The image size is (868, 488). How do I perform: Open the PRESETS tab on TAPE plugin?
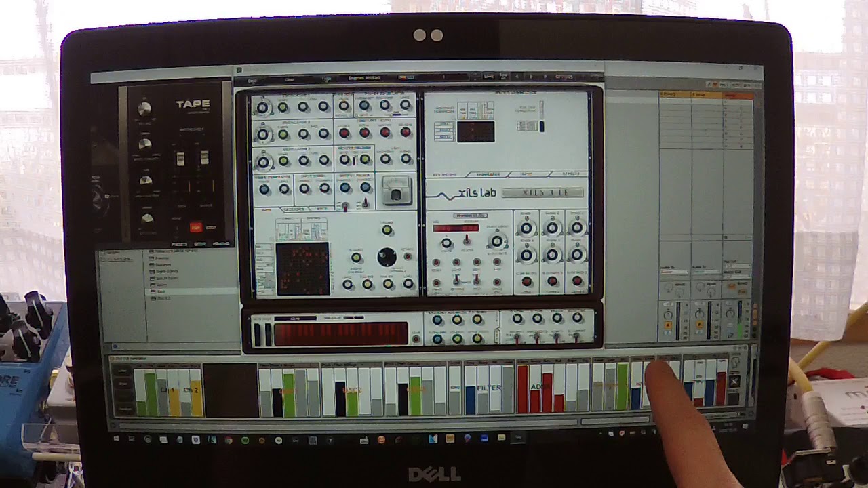(x=180, y=244)
